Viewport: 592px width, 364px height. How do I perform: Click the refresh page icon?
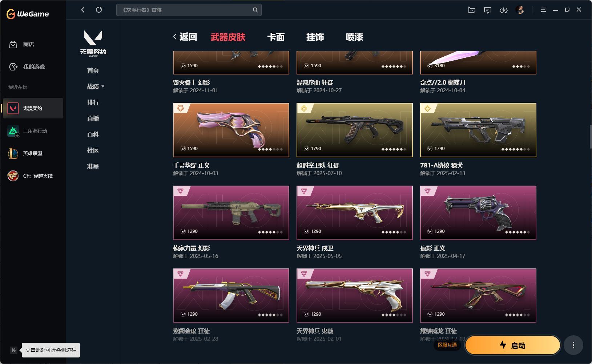(99, 10)
